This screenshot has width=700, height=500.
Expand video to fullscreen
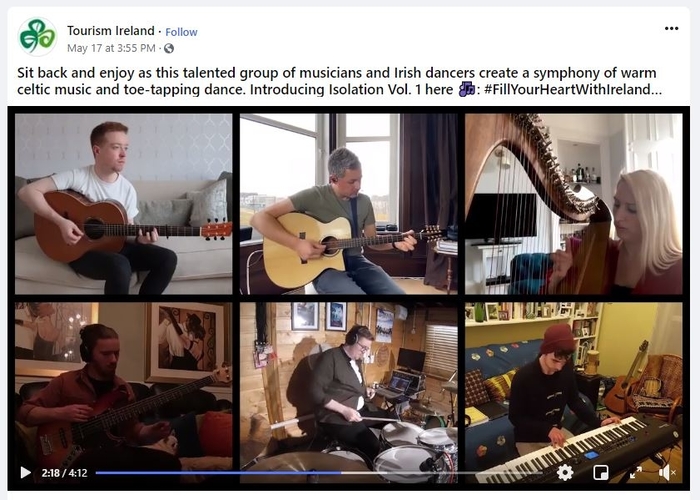[x=635, y=472]
